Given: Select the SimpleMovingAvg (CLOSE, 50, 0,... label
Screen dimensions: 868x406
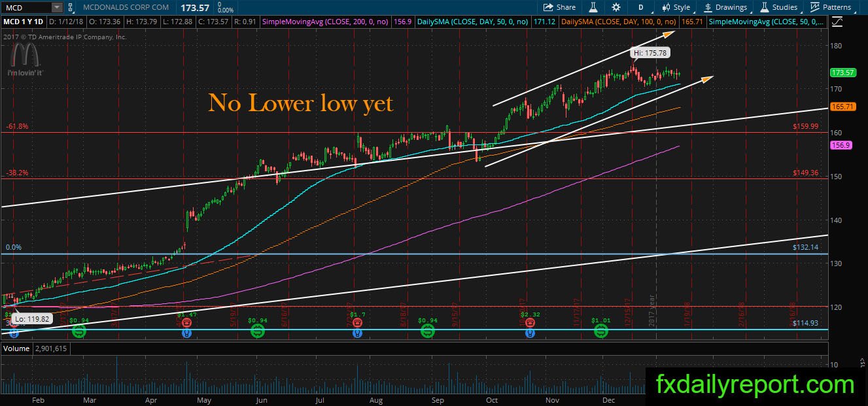Looking at the screenshot, I should pos(768,22).
